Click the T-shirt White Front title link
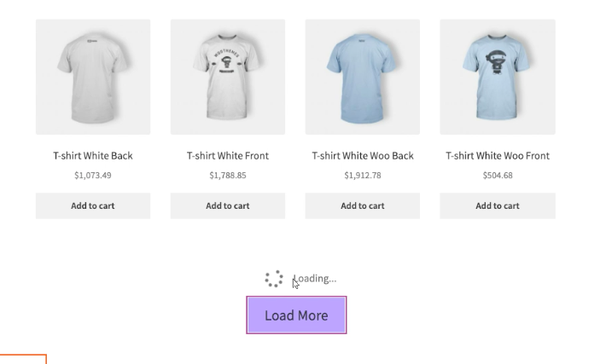 [228, 156]
